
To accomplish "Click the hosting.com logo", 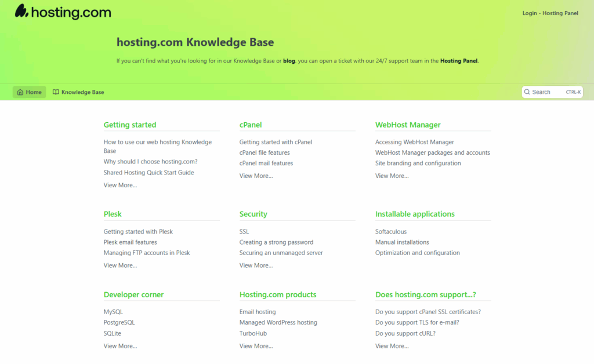I will (x=63, y=12).
